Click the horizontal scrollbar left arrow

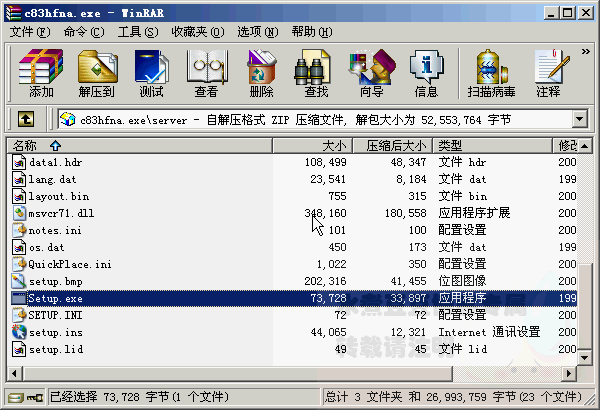coord(14,373)
